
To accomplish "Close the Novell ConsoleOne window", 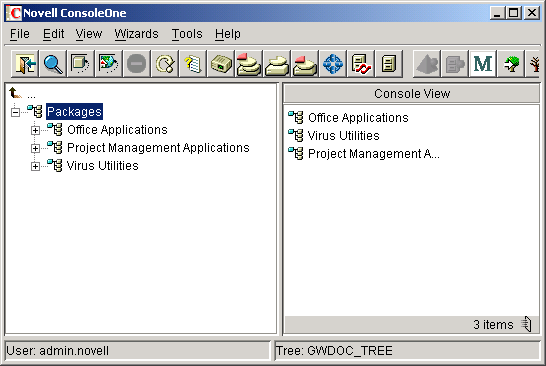I will point(532,13).
